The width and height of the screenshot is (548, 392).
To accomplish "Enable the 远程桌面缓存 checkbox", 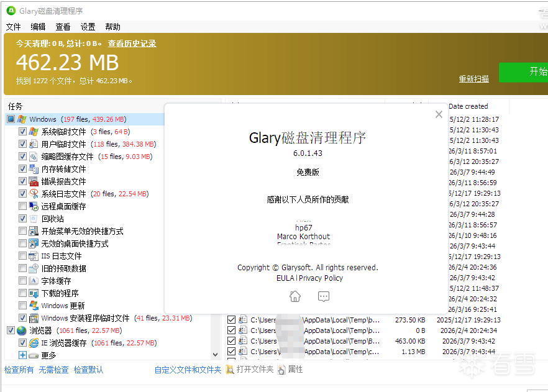I will (x=23, y=206).
